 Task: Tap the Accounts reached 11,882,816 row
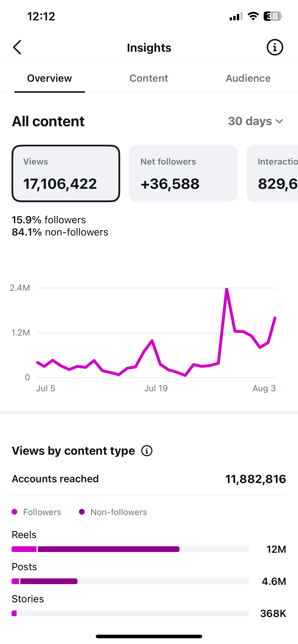149,479
